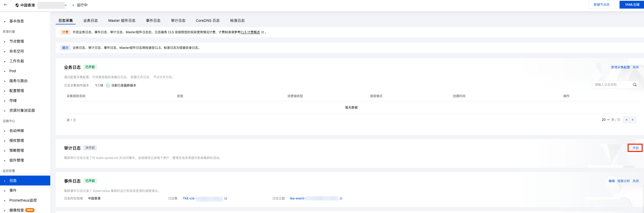Click the 新建节点池 button
This screenshot has width=644, height=213.
601,5
